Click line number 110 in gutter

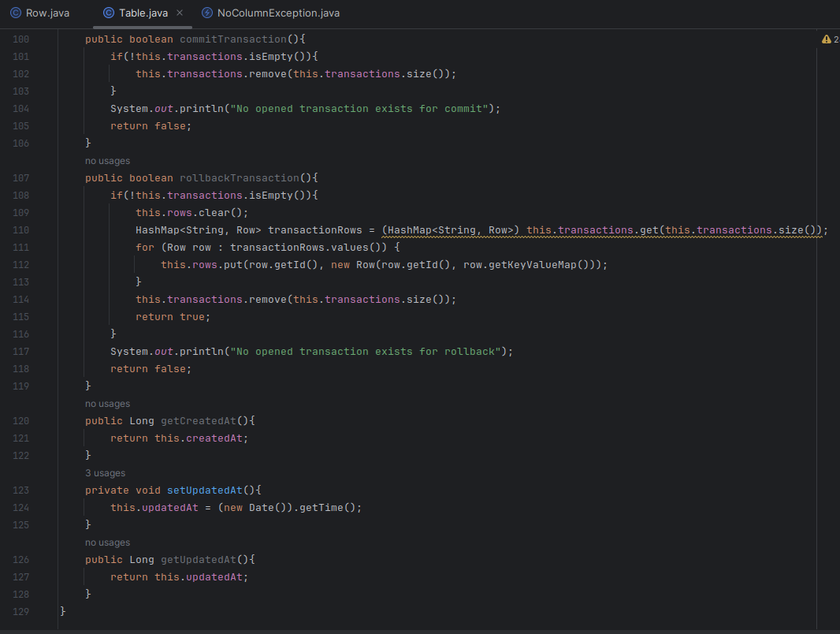coord(21,230)
